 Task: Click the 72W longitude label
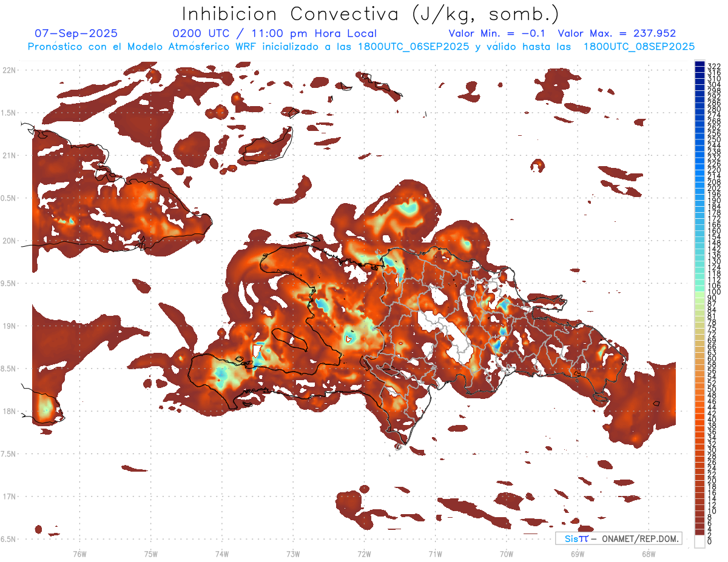(364, 554)
